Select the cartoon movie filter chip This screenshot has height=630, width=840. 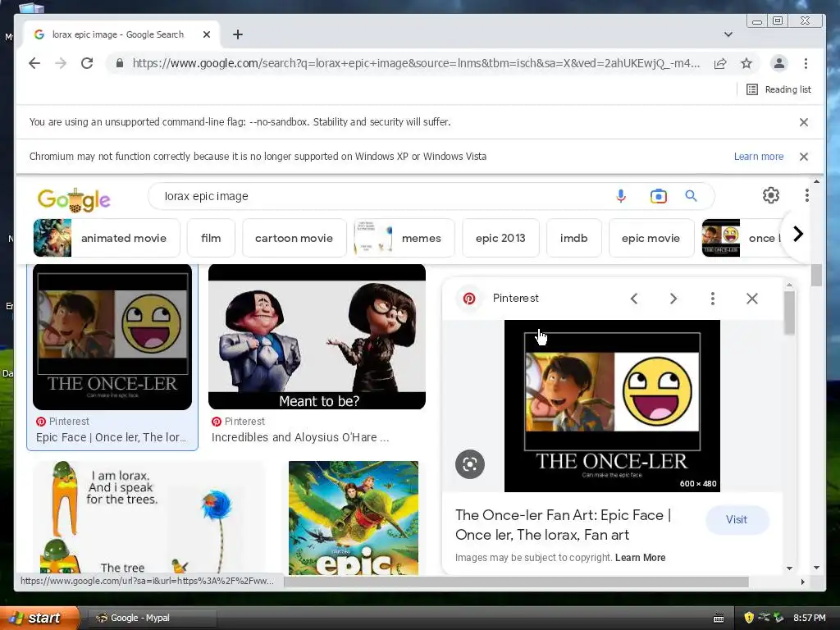tap(294, 238)
